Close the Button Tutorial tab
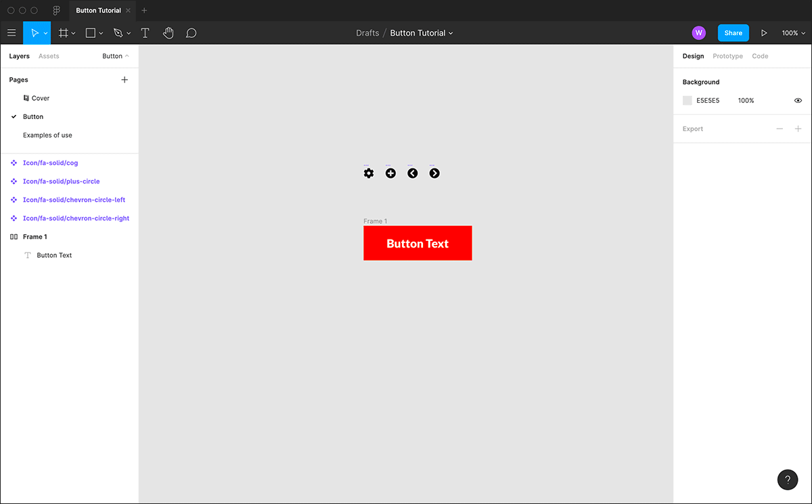Viewport: 812px width, 504px height. coord(129,11)
